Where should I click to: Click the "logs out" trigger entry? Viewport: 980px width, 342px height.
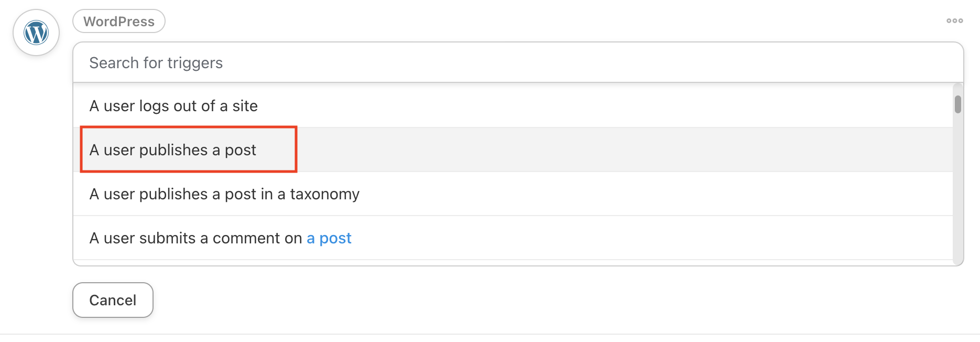[x=513, y=106]
